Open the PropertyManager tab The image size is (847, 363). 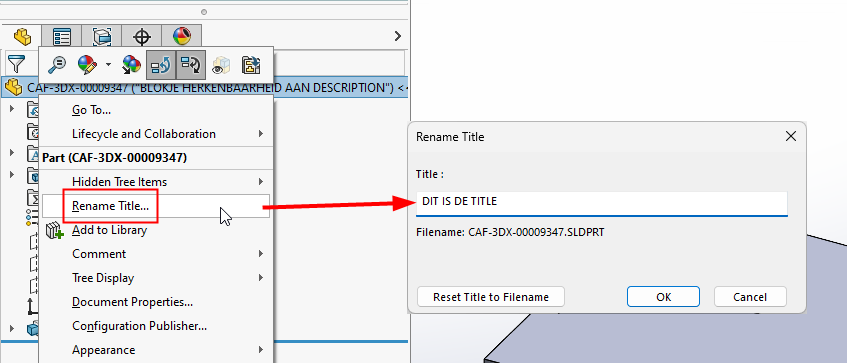62,37
